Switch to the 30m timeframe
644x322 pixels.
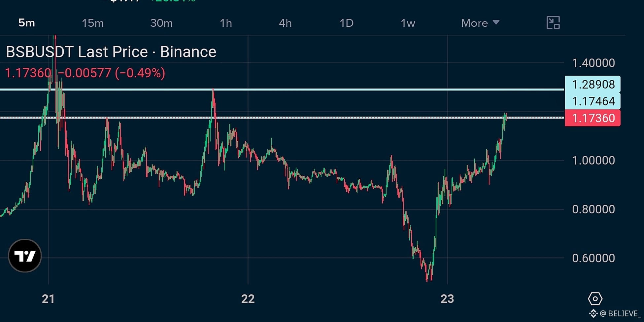(x=161, y=23)
